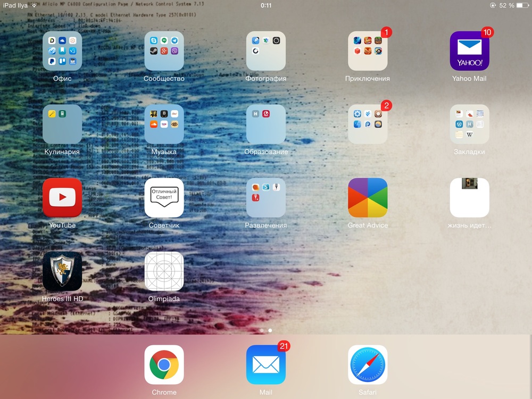Image resolution: width=532 pixels, height=399 pixels.
Task: Open the Olimpiada placeholder app
Action: (164, 271)
